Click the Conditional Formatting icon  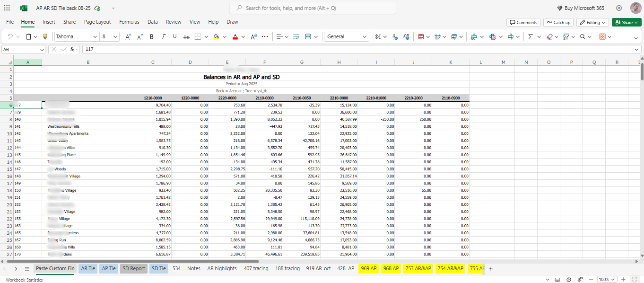pos(421,36)
